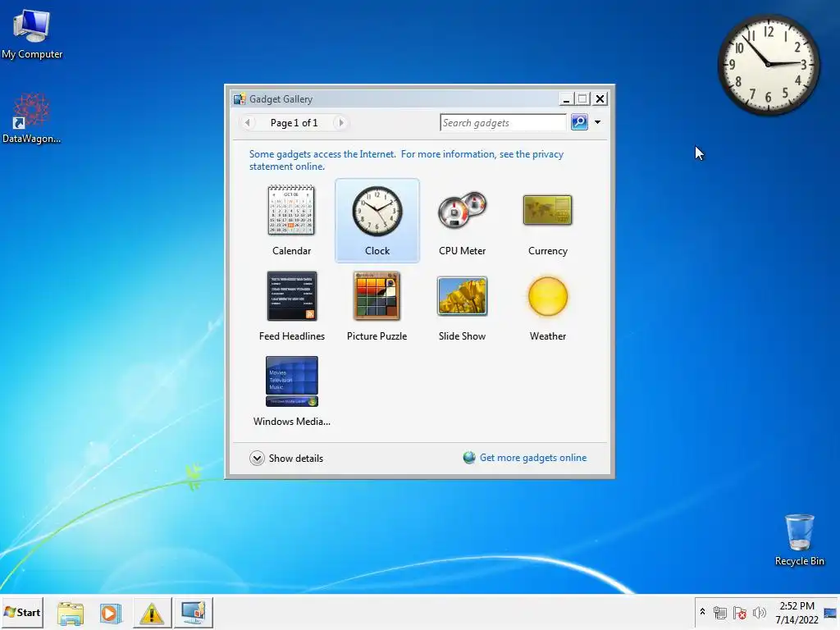Open the Start menu button
This screenshot has height=630, width=840.
[22, 612]
